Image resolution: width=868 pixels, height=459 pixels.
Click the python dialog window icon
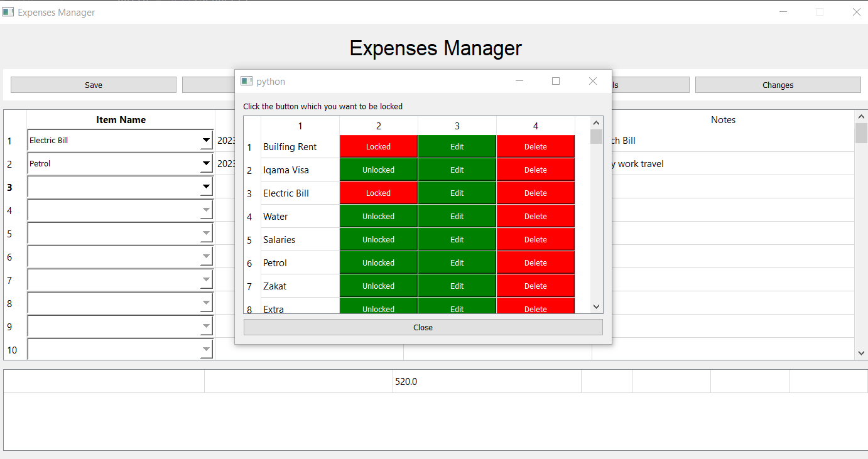pos(247,82)
